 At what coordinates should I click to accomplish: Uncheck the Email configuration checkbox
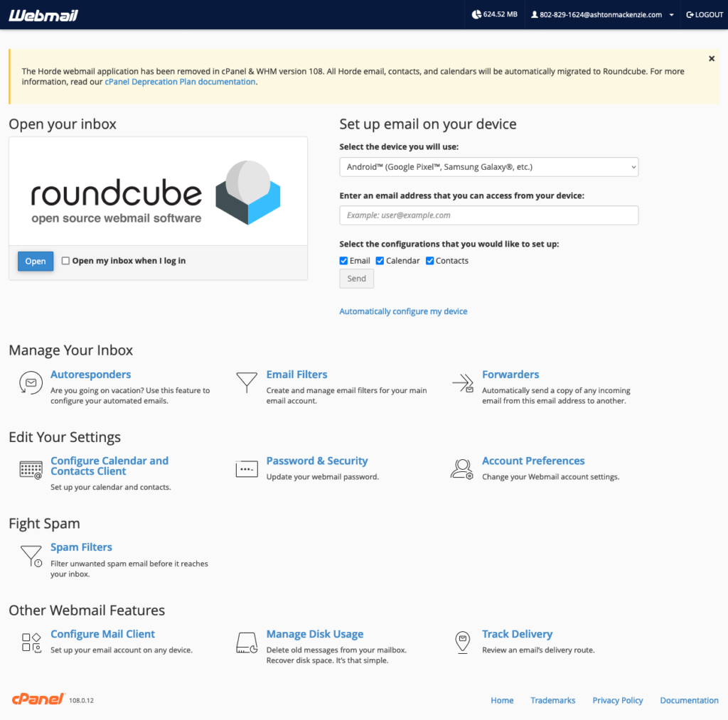(x=343, y=261)
